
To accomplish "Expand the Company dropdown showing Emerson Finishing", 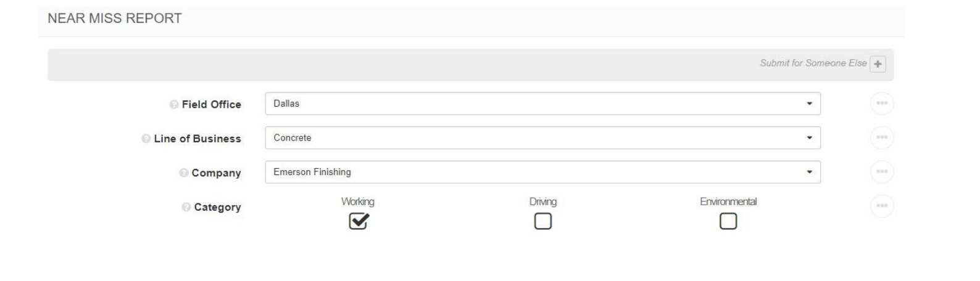I will click(543, 172).
